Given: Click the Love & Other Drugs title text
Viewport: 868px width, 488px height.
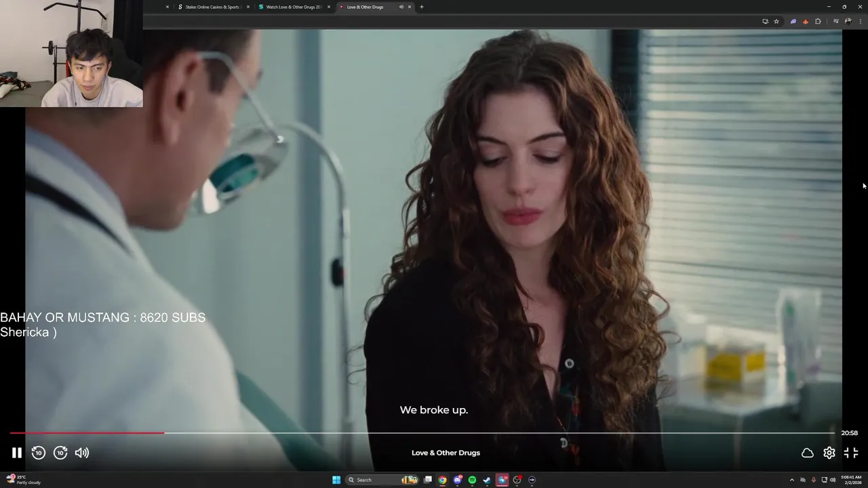Looking at the screenshot, I should click(x=446, y=453).
